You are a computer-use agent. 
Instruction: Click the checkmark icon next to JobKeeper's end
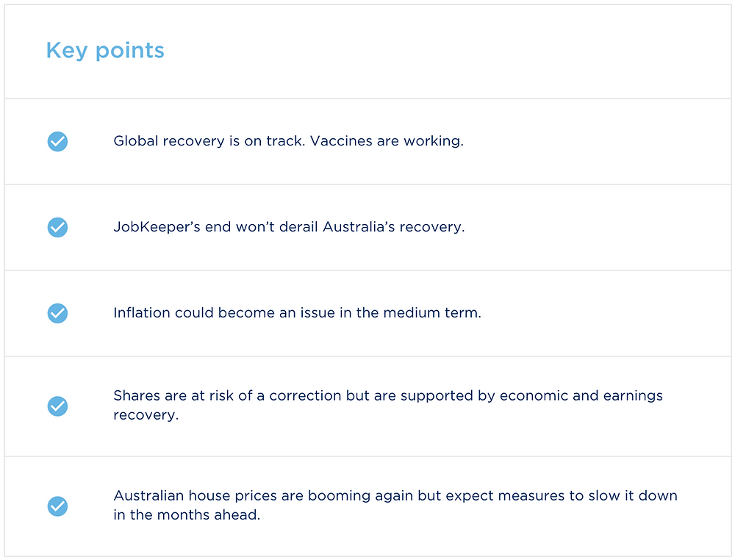click(57, 227)
